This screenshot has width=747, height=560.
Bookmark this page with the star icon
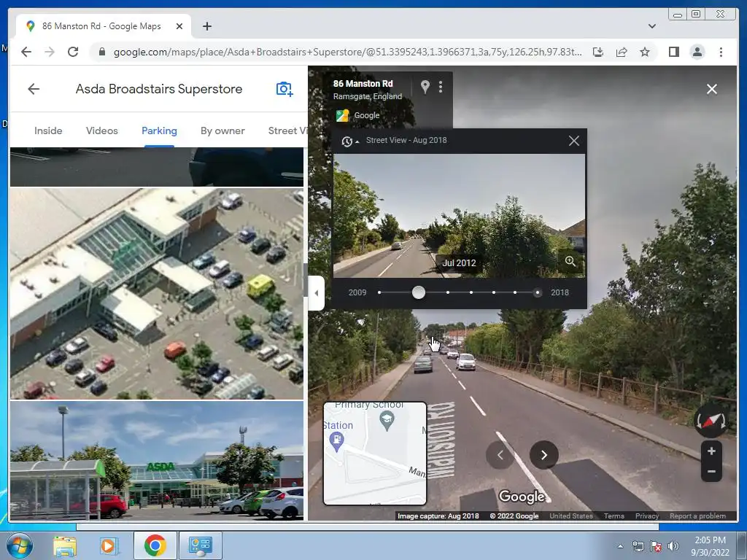[645, 52]
